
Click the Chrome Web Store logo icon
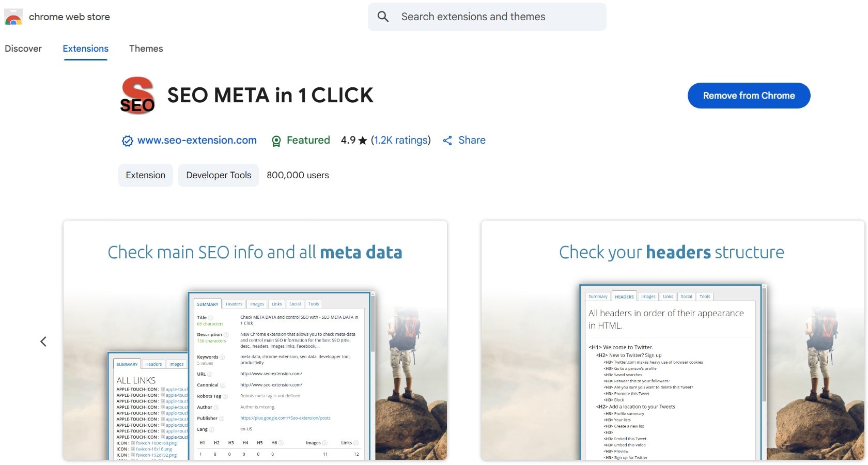coord(12,17)
